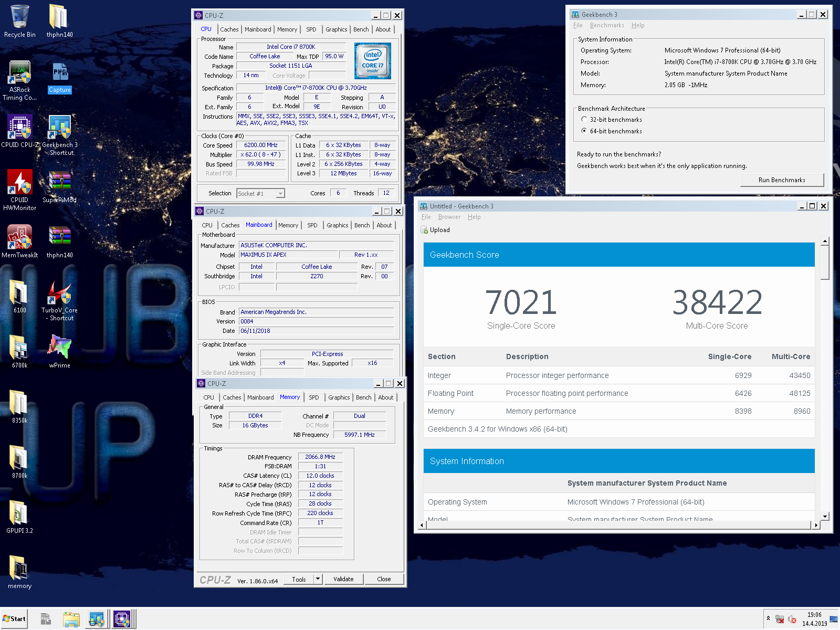Open the thphn140 folder next to Recycle Bin
Screen dimensions: 840x630
coord(59,21)
